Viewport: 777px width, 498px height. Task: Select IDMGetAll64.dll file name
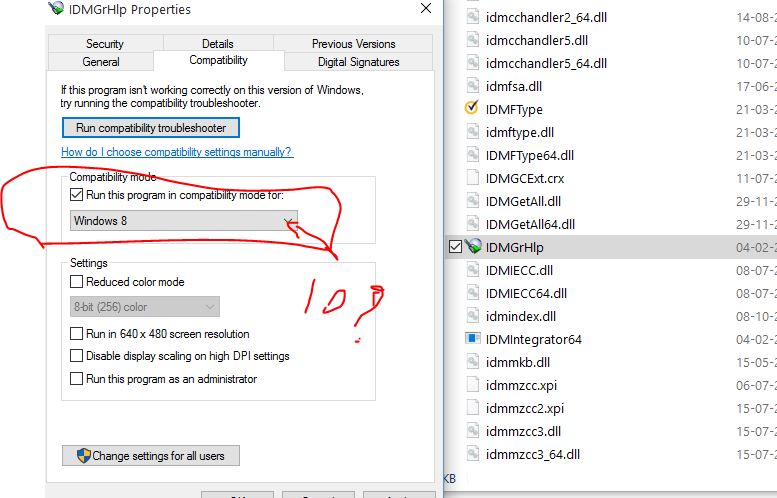point(530,224)
